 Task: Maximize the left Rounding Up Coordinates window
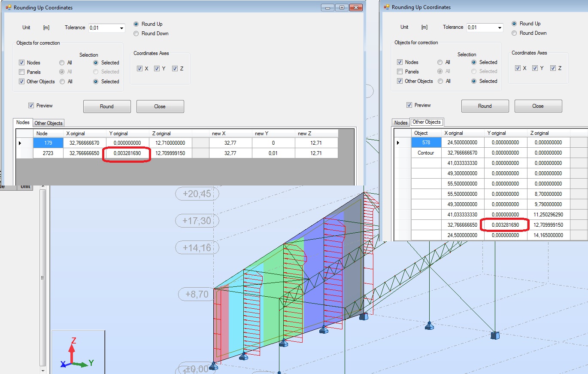pyautogui.click(x=342, y=8)
